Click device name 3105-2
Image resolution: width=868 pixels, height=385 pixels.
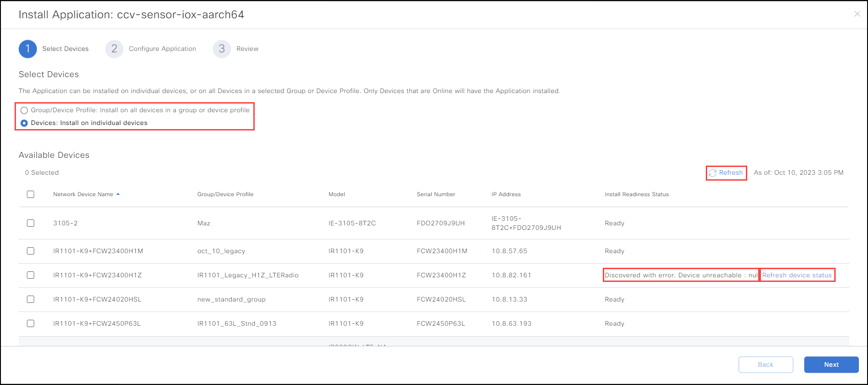tap(65, 223)
